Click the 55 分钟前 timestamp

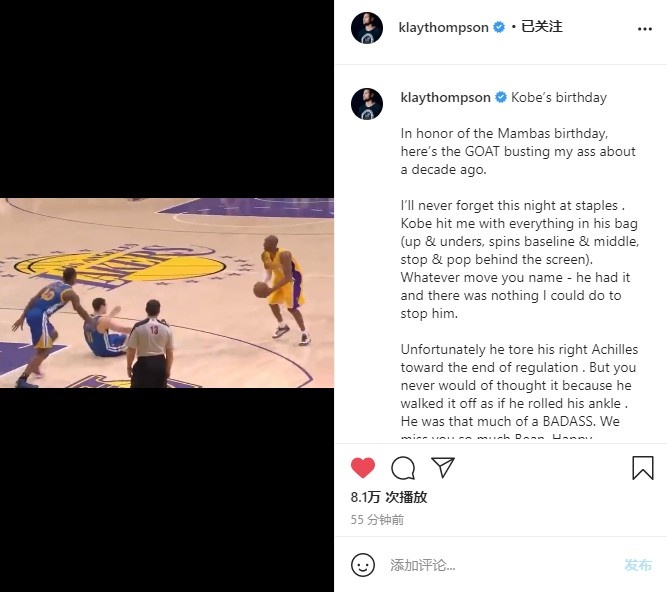click(377, 520)
